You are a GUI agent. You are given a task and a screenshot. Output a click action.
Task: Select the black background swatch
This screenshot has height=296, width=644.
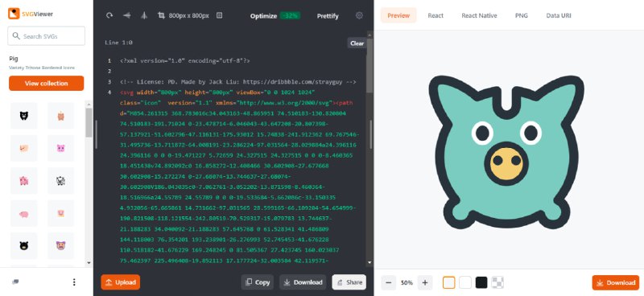[481, 282]
